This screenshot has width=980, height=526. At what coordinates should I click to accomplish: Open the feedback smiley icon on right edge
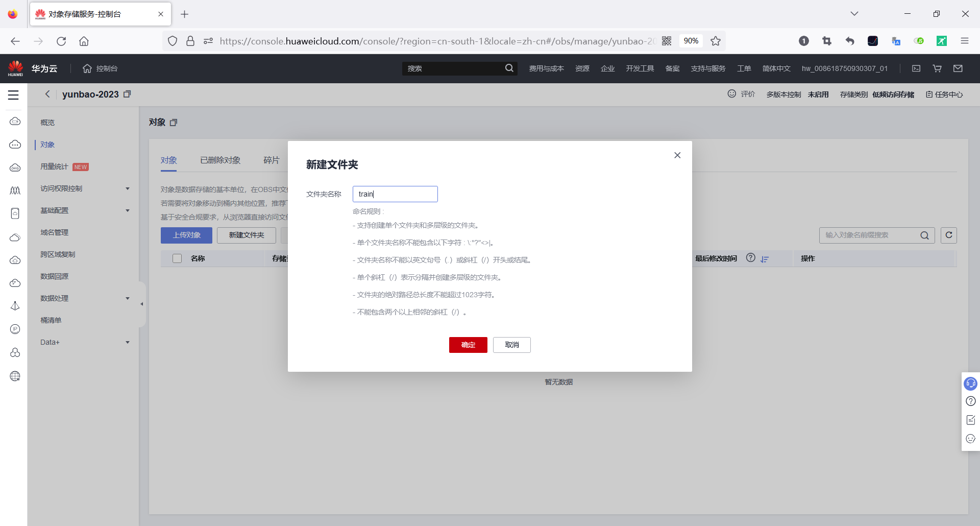[971, 439]
